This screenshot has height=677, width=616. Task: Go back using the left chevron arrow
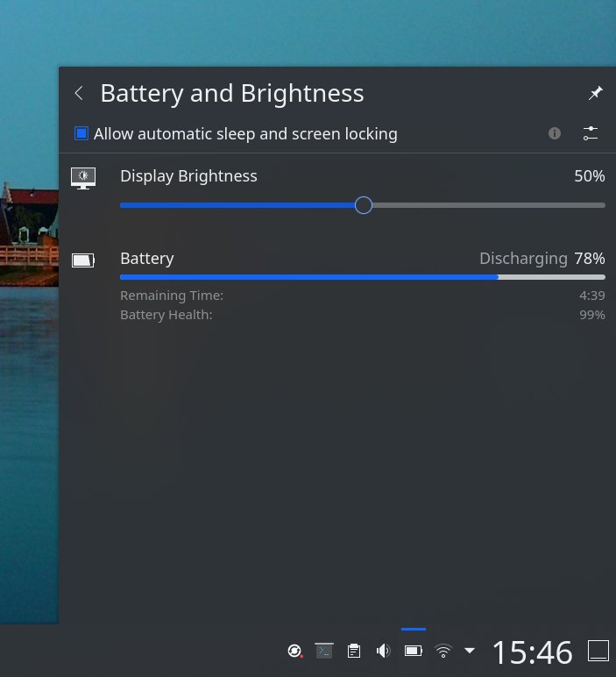(x=79, y=93)
